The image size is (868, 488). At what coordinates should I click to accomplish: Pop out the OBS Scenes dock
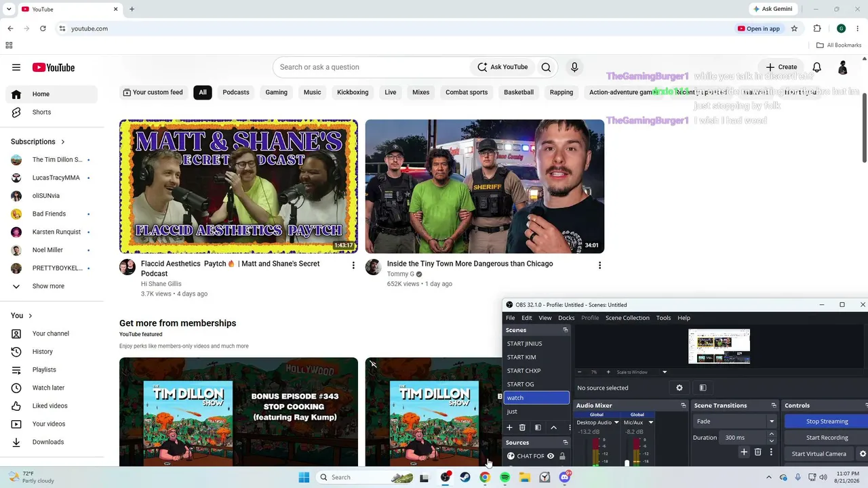[x=566, y=330]
